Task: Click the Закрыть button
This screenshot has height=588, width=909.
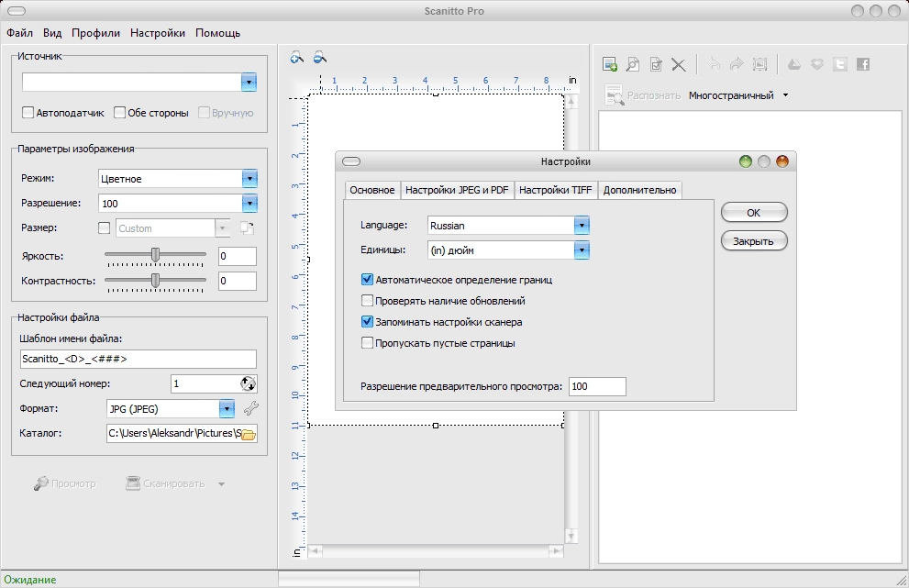Action: click(x=754, y=241)
